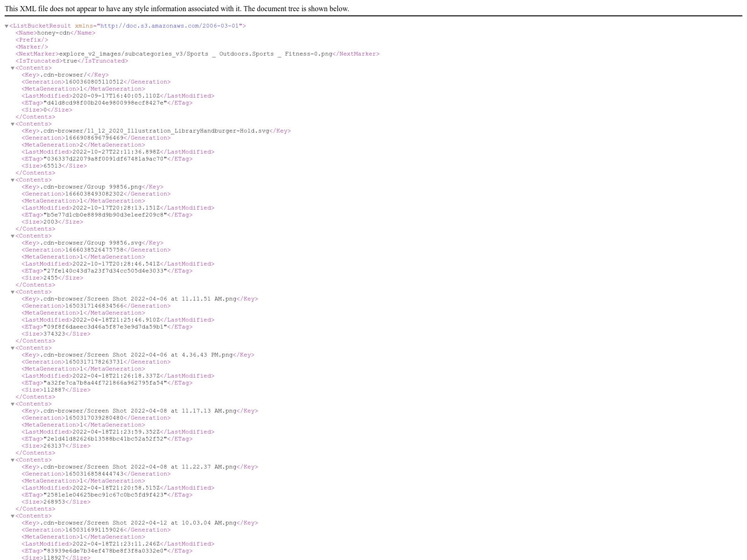Click key Screen Shot 2022-04-12 at 10.03.04 AM.png
Image resolution: width=747 pixels, height=560 pixels.
coord(138,523)
